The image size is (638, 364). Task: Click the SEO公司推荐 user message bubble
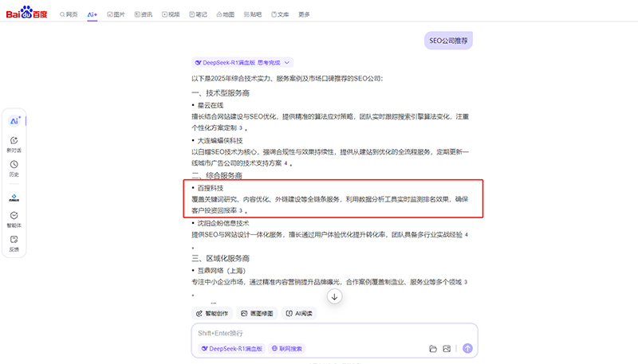448,41
